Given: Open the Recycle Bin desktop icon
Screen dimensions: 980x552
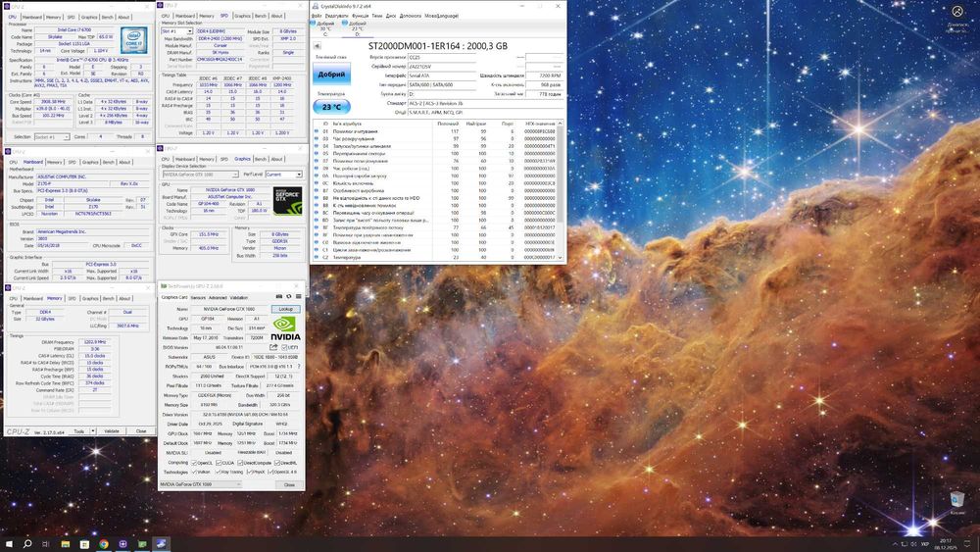Looking at the screenshot, I should [956, 502].
